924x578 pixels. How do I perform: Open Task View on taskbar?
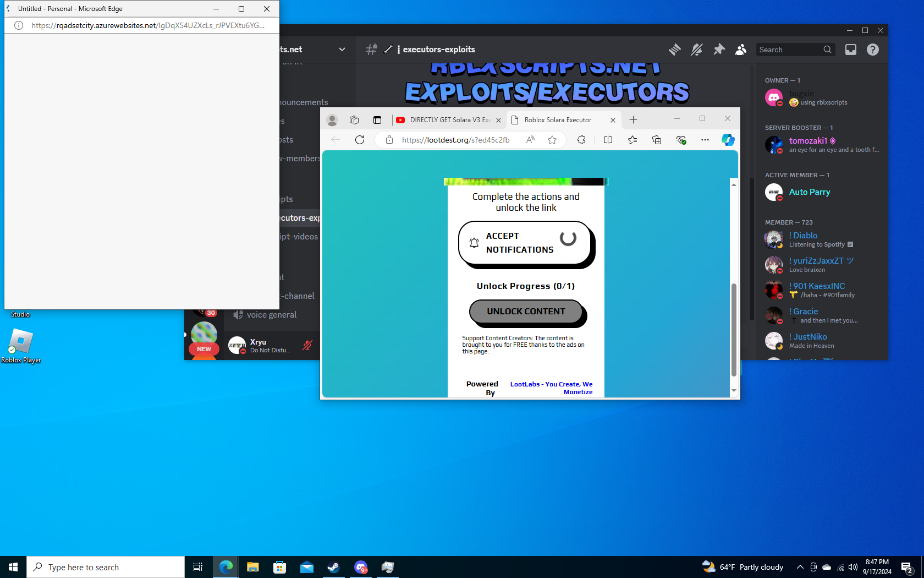point(198,567)
